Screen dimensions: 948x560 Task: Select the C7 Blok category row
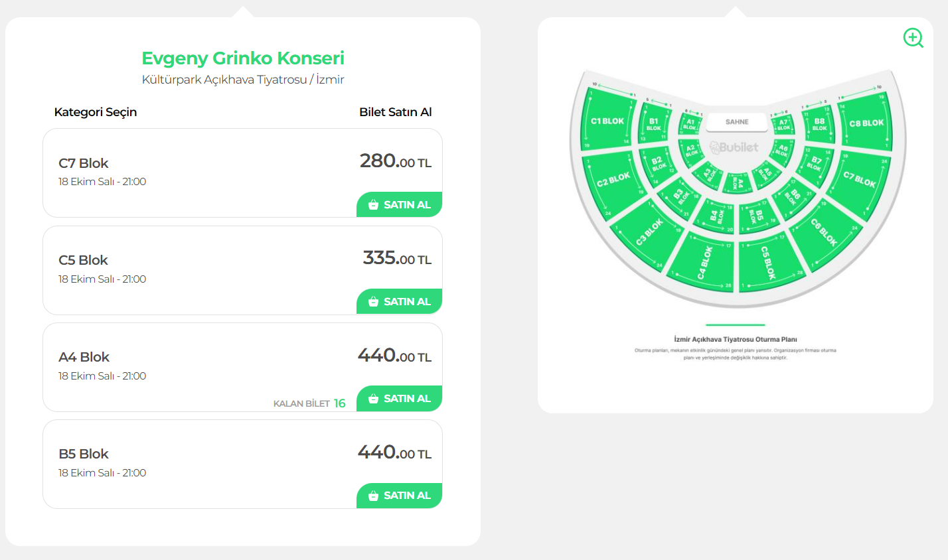point(199,171)
